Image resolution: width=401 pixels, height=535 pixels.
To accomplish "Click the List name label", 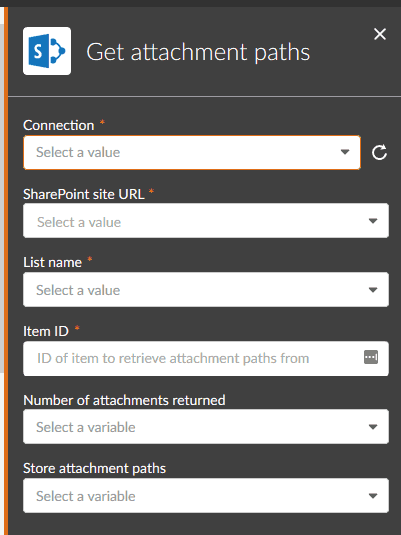I will [x=53, y=262].
